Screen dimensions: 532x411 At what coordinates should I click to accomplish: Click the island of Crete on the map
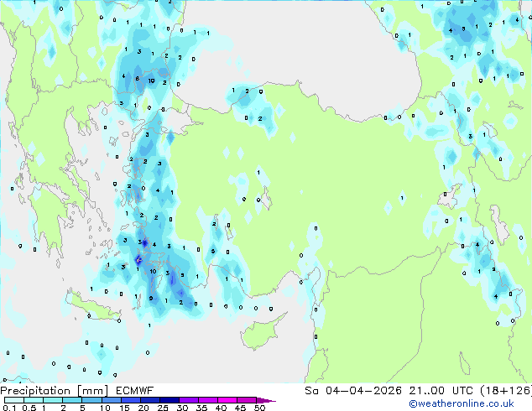[x=92, y=304]
